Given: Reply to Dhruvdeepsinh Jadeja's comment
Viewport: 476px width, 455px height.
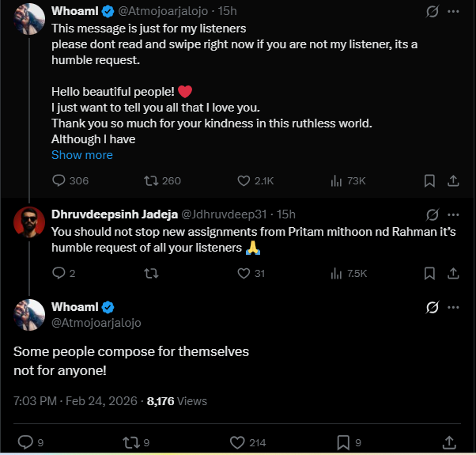Looking at the screenshot, I should click(59, 274).
